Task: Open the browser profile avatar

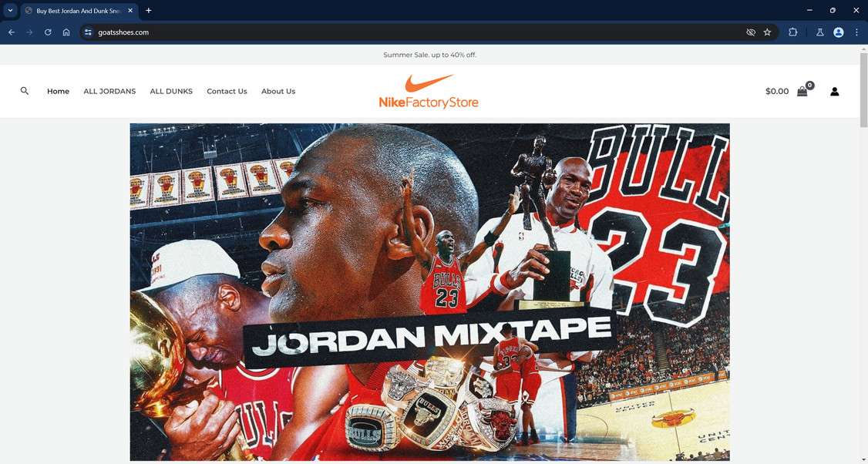Action: point(838,32)
